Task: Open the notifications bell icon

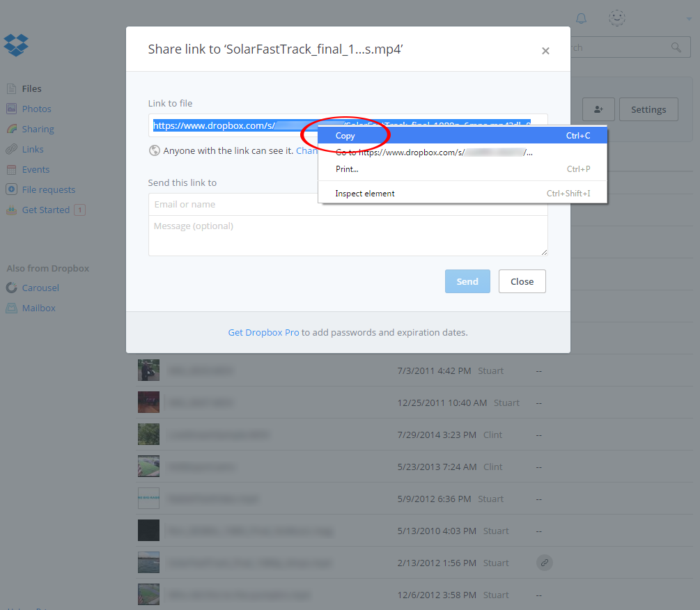Action: tap(581, 18)
